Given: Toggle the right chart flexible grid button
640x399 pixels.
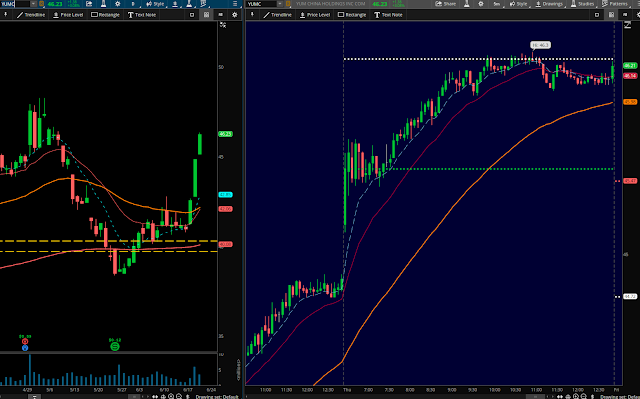Looking at the screenshot, I should [625, 15].
